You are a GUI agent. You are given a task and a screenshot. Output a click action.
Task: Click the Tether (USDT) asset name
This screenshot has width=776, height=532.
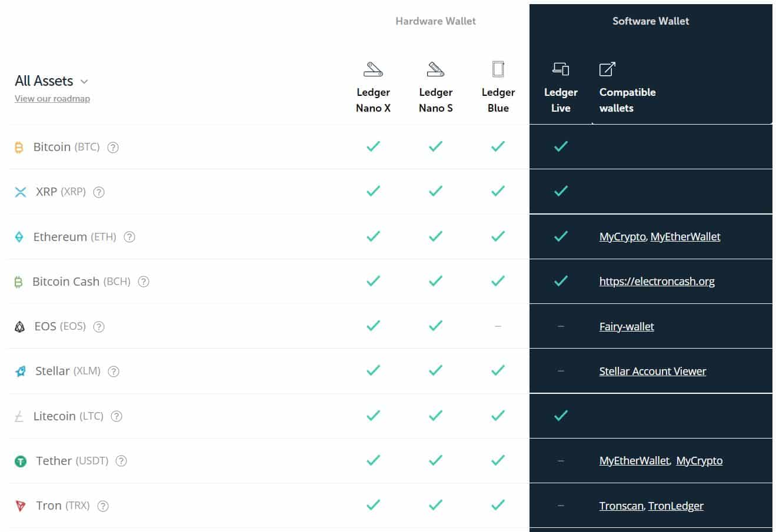72,461
